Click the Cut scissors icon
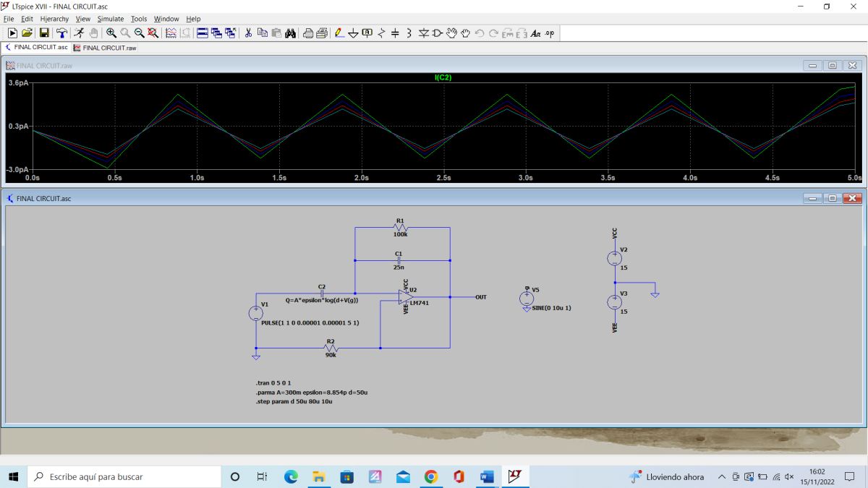 coord(248,33)
